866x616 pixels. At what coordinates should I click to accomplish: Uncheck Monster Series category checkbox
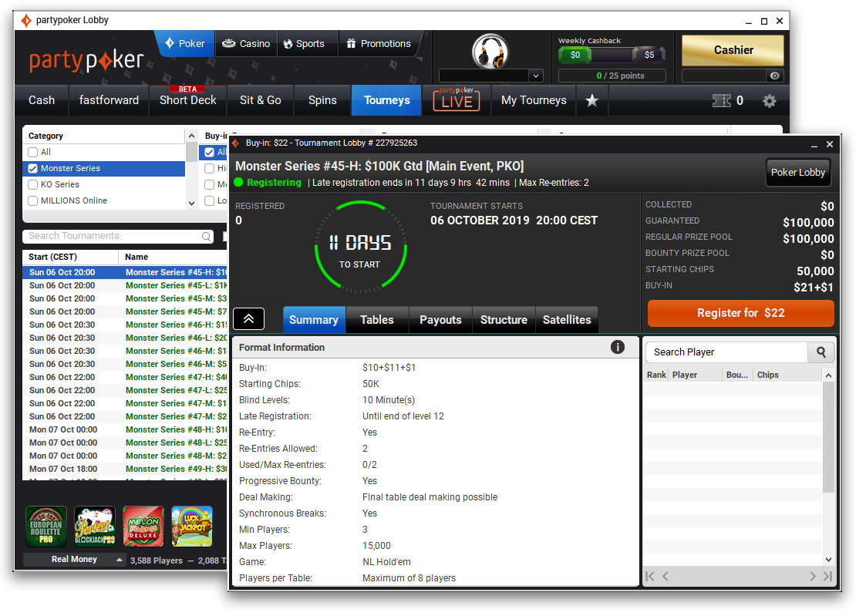(x=32, y=168)
